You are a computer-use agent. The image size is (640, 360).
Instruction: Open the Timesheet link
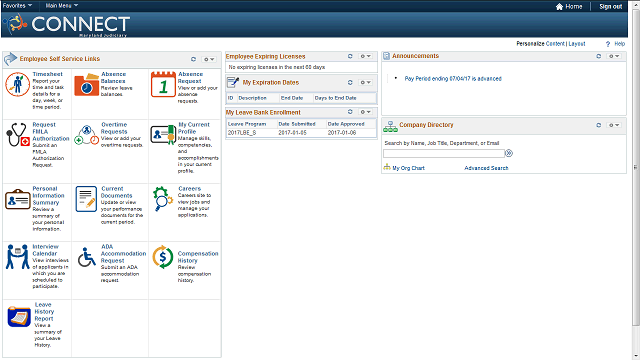(47, 74)
